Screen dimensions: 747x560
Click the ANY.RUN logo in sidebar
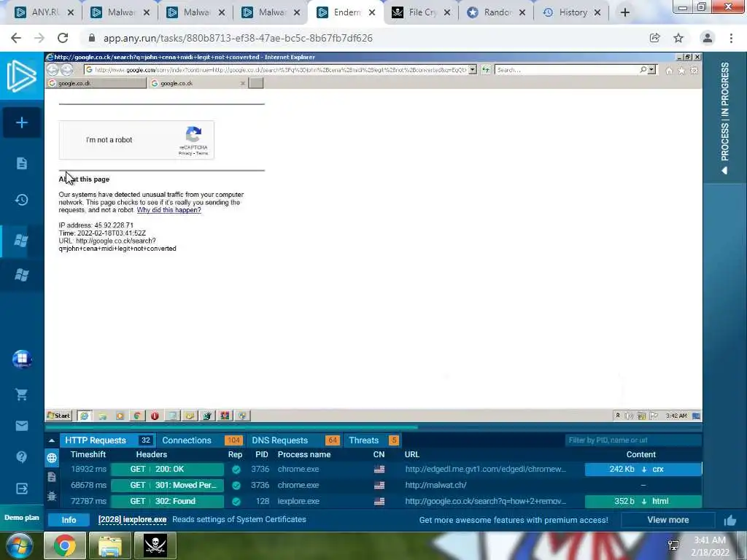[22, 76]
